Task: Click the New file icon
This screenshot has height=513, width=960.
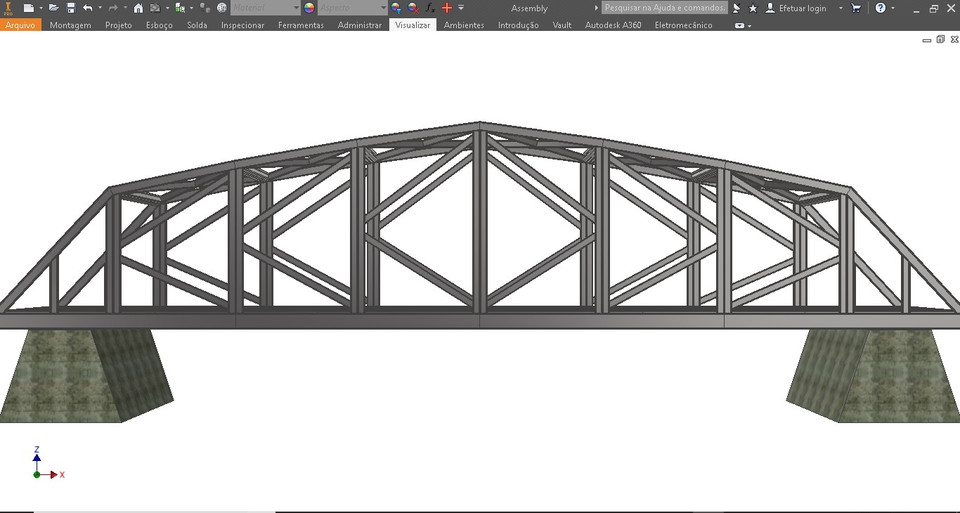Action: pyautogui.click(x=29, y=8)
